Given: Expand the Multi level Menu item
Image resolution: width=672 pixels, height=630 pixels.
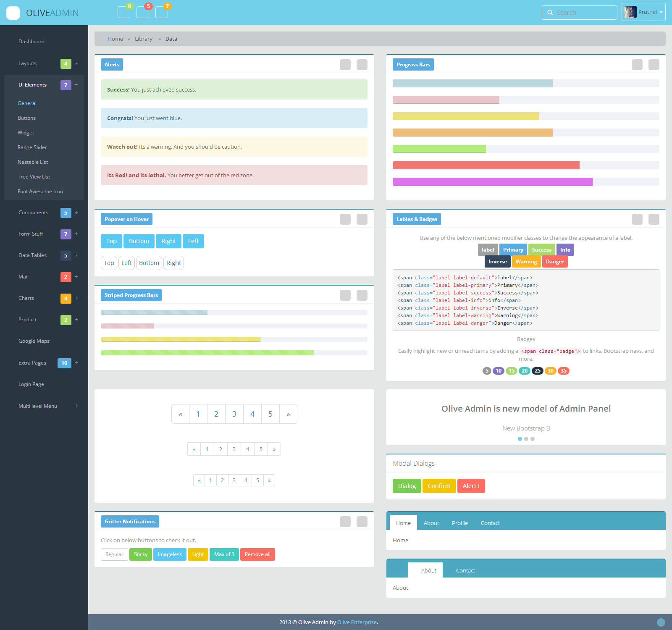Looking at the screenshot, I should (x=76, y=406).
